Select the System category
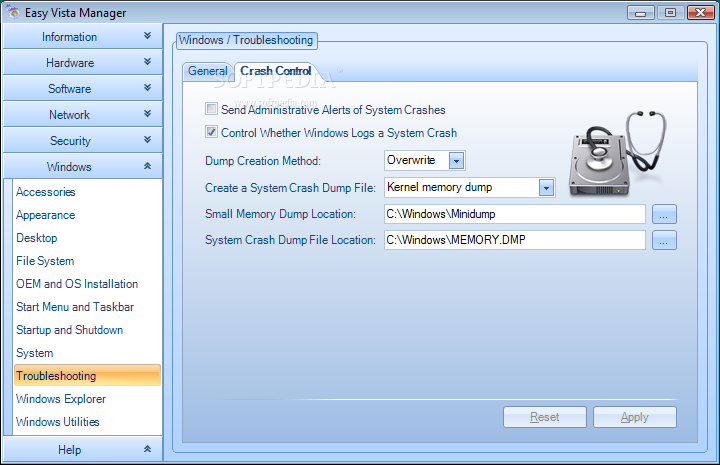 point(34,353)
